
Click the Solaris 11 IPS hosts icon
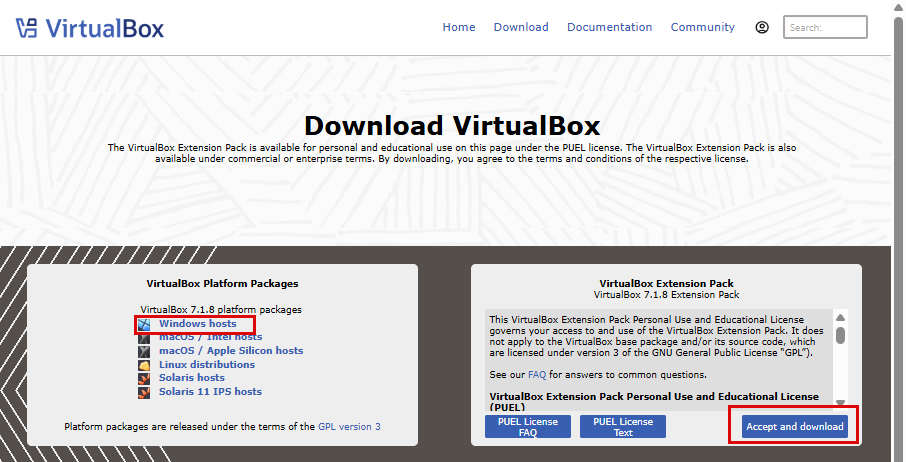[x=145, y=392]
